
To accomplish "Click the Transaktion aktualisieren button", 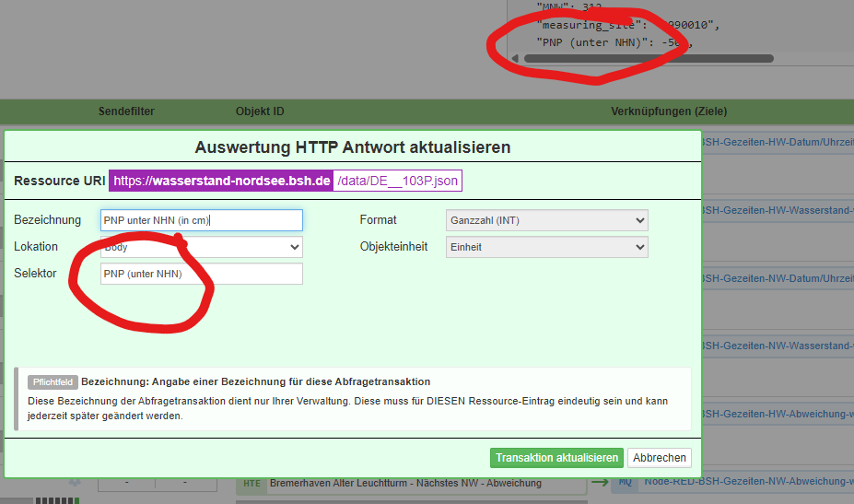I will click(x=556, y=458).
